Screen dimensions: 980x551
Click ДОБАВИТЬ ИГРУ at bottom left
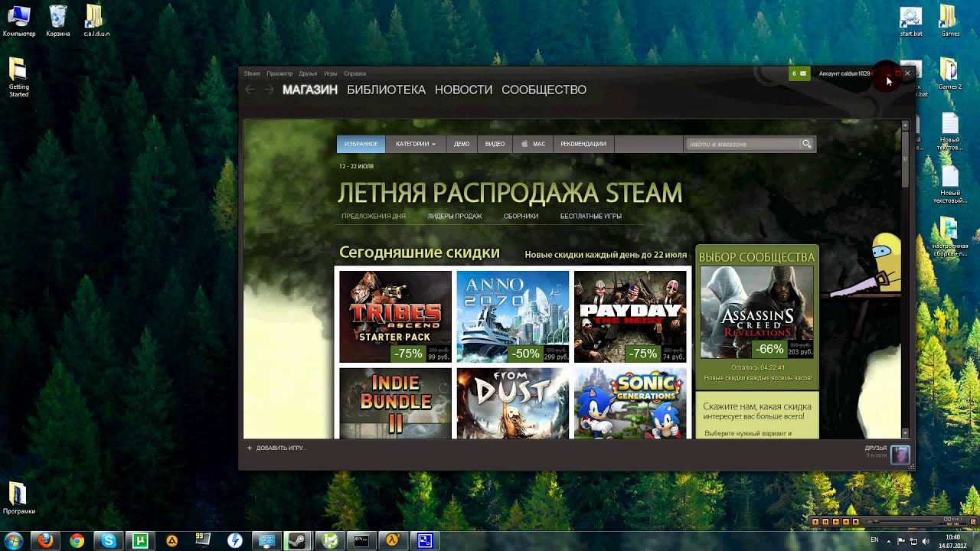tap(276, 448)
